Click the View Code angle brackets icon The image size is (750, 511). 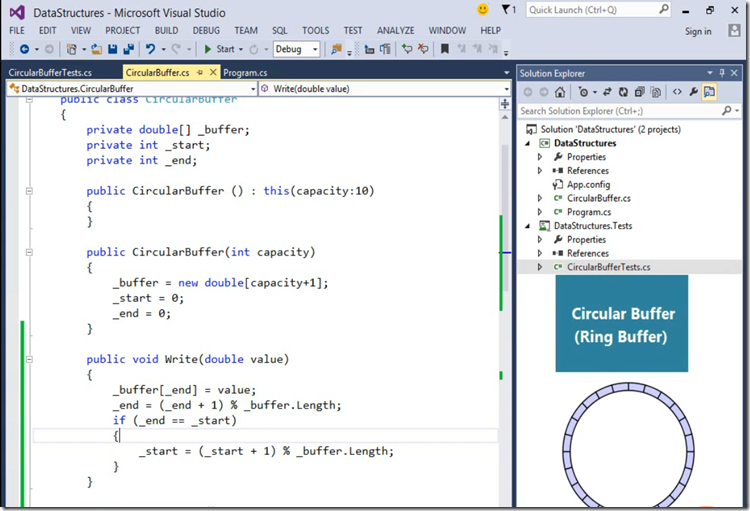coord(677,92)
